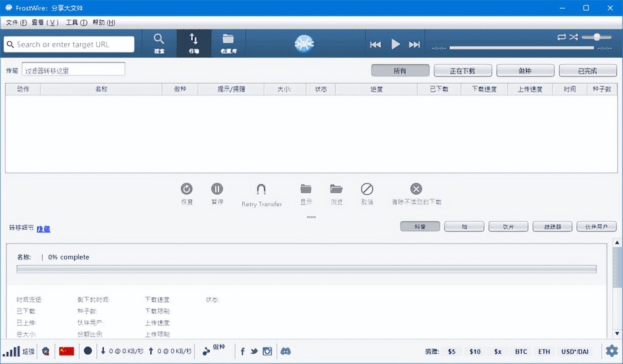Open the 文件 (File) menu
This screenshot has width=623, height=364.
click(x=16, y=22)
